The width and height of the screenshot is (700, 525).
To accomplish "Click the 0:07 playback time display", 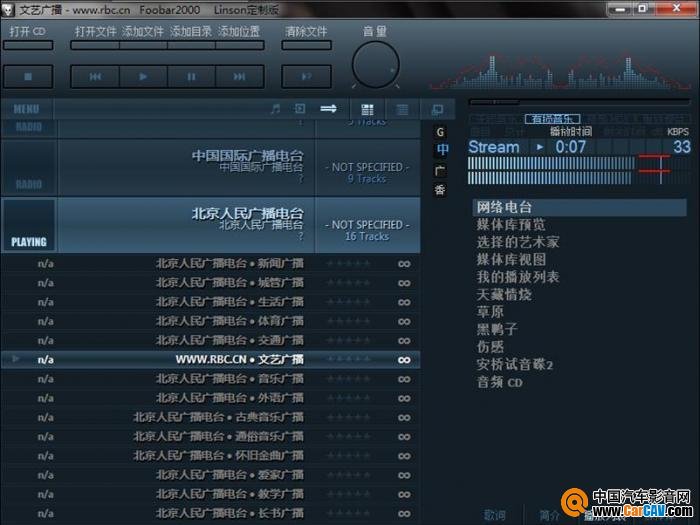I will click(x=570, y=147).
